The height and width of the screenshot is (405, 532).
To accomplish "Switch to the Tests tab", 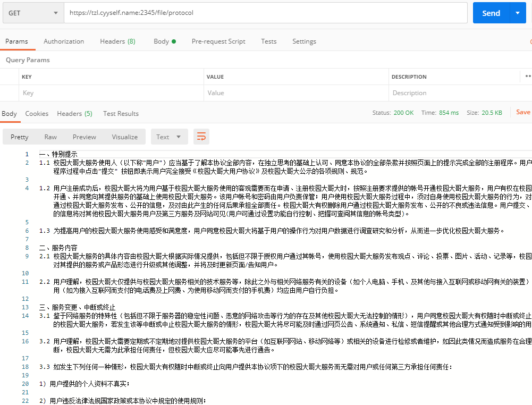I will [269, 41].
